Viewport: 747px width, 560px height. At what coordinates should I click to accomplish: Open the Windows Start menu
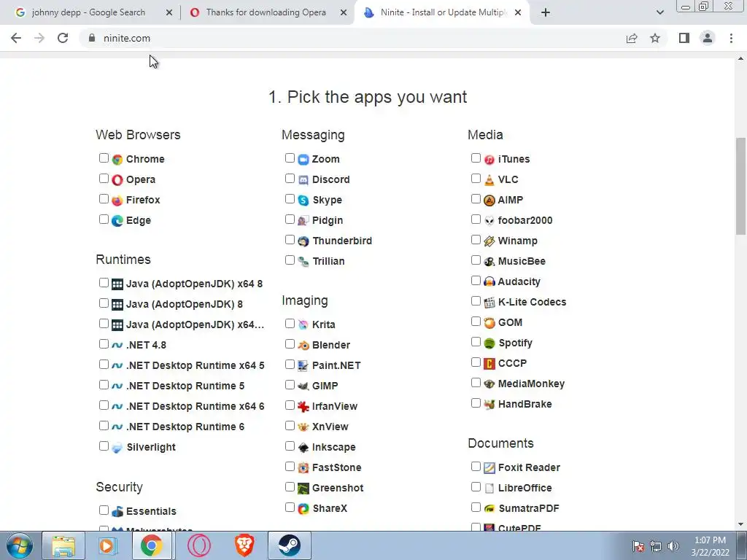[x=20, y=545]
